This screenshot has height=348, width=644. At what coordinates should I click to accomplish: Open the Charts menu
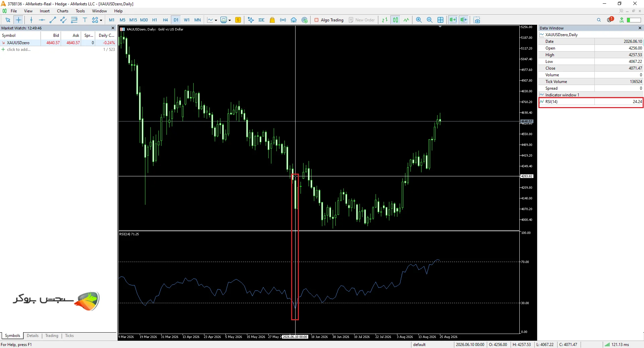click(x=62, y=11)
